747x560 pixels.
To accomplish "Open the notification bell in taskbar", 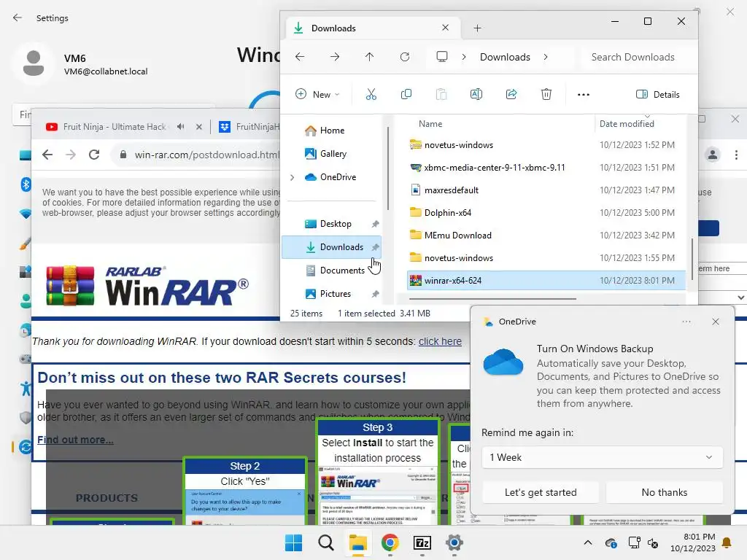I will pos(727,542).
